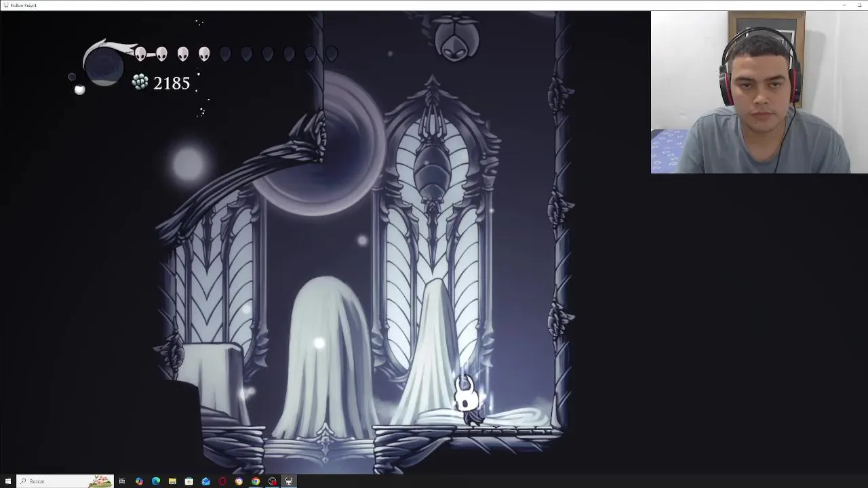Click the Soul vessel orb in the HUD
The height and width of the screenshot is (488, 868).
[x=104, y=66]
